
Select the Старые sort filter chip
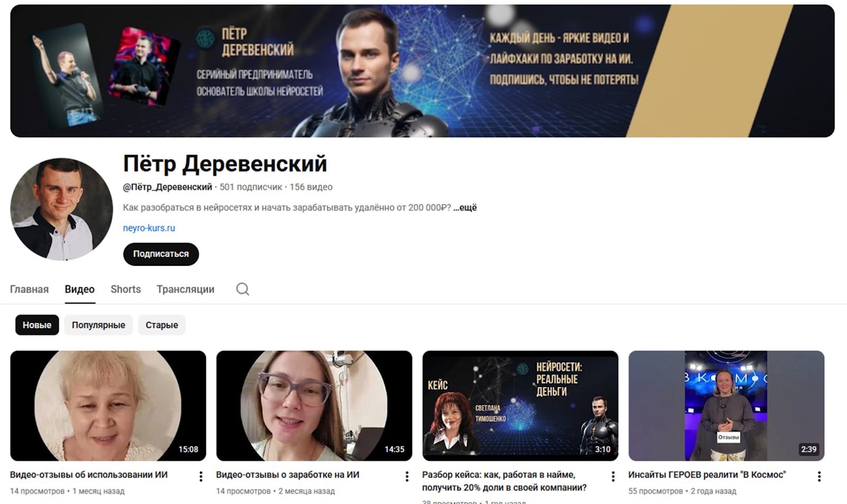(161, 325)
